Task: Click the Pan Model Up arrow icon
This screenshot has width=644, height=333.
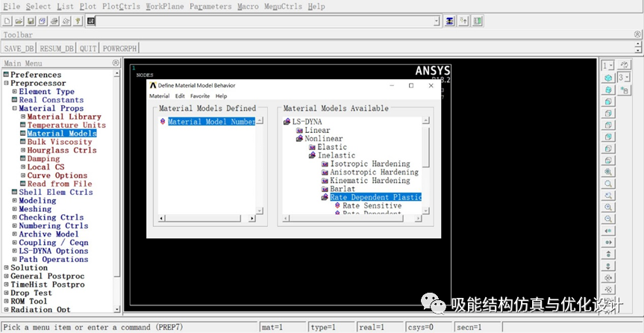Action: coord(608,255)
